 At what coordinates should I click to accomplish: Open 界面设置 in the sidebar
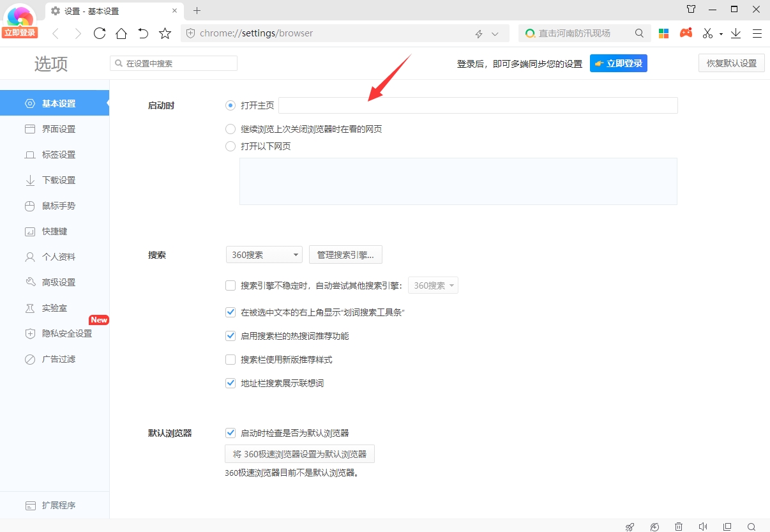click(x=54, y=129)
